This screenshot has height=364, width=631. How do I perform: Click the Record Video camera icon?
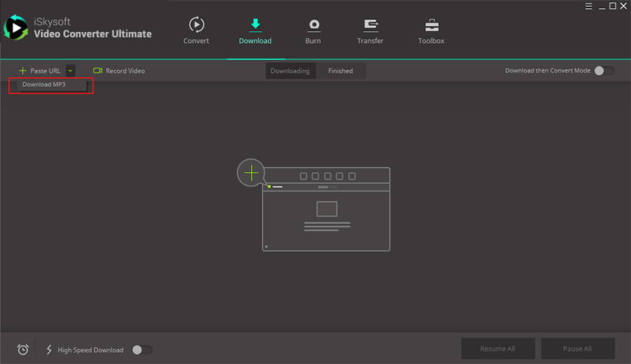point(97,71)
